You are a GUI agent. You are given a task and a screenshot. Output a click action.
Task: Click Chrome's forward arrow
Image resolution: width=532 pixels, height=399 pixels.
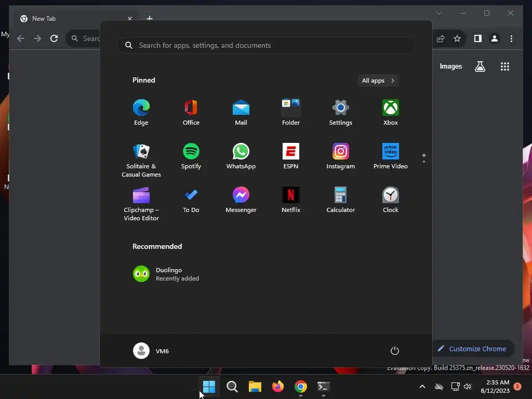pos(37,38)
